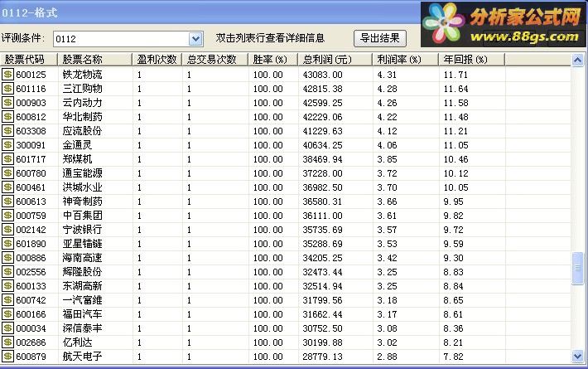Click profit rate value 3.42
This screenshot has width=588, height=369.
point(387,258)
